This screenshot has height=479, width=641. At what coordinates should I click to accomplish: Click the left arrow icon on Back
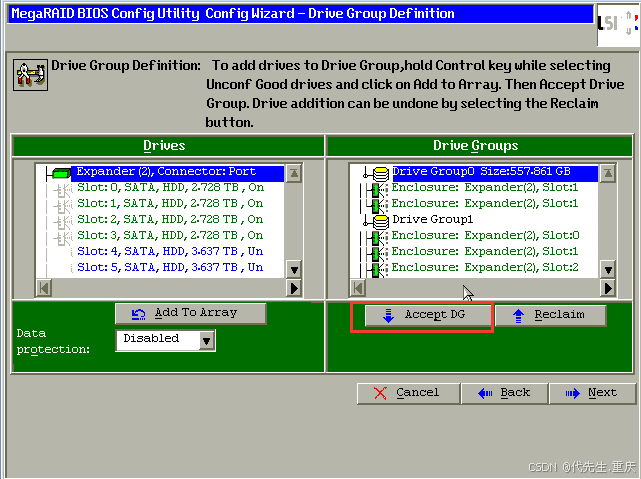pyautogui.click(x=485, y=393)
